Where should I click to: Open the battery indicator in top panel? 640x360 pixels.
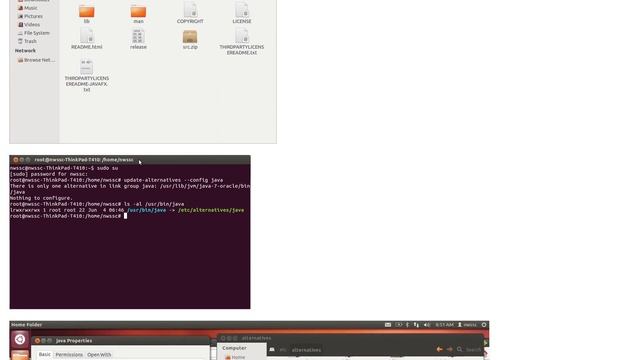[399, 325]
